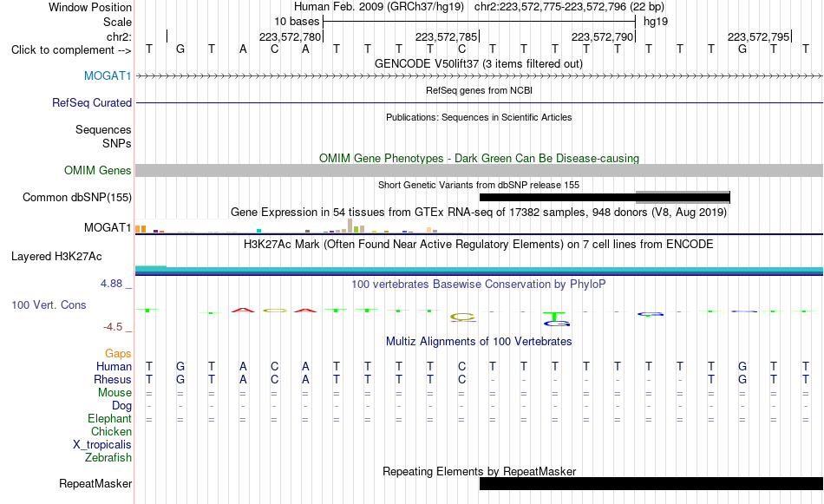Click the GTEx Gene Expression track title
Image resolution: width=824 pixels, height=504 pixels.
point(479,213)
